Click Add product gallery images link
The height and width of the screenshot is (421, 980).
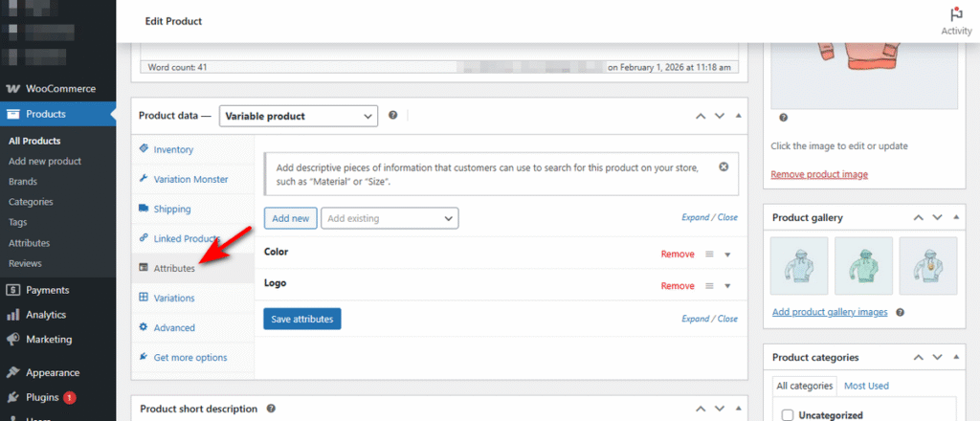(830, 312)
